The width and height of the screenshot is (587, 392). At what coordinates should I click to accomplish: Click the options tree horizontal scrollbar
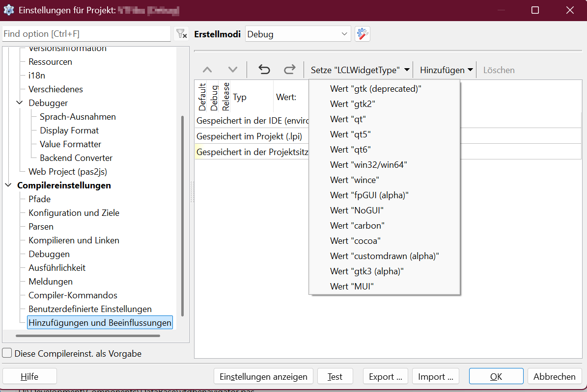click(x=87, y=336)
